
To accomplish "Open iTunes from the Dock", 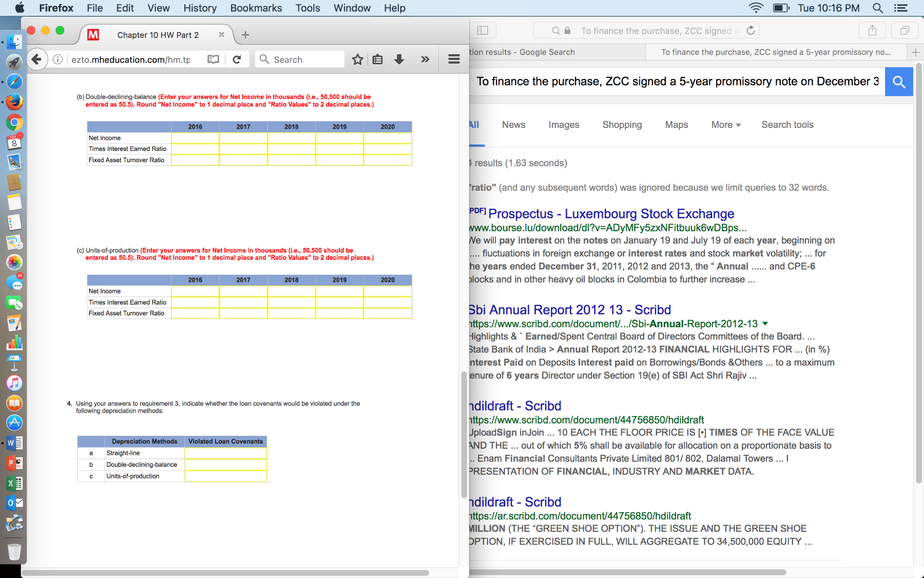I will point(14,383).
